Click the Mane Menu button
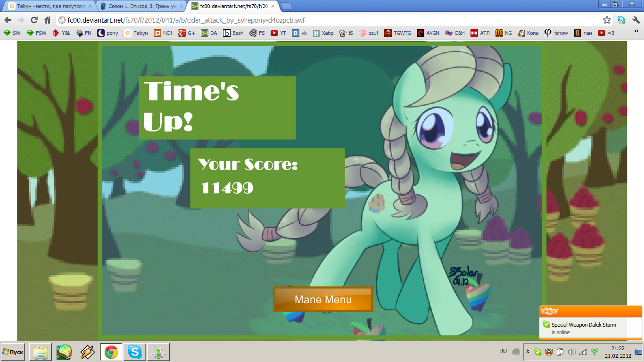This screenshot has height=362, width=644. pos(323,299)
